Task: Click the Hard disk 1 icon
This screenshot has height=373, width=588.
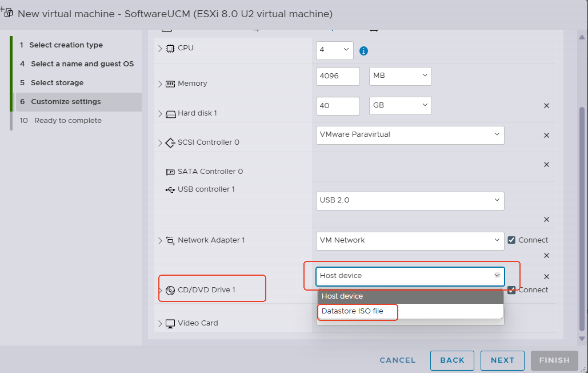Action: point(171,114)
